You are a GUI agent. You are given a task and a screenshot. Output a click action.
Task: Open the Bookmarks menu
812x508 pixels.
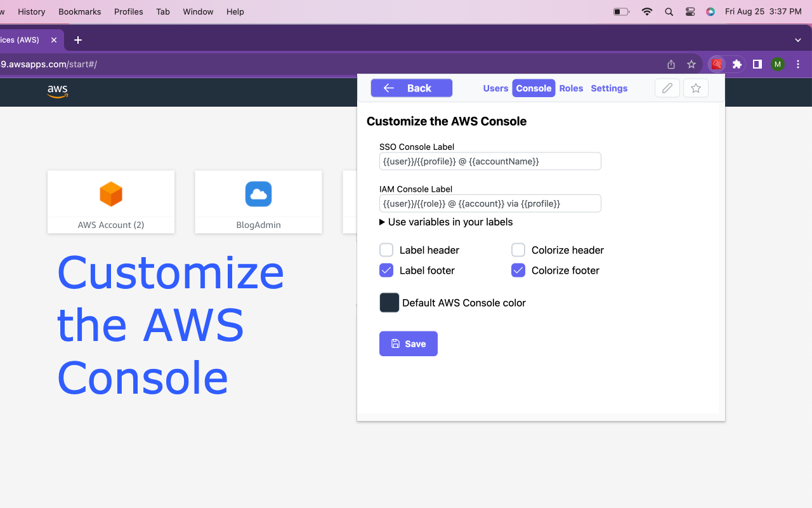coord(80,11)
